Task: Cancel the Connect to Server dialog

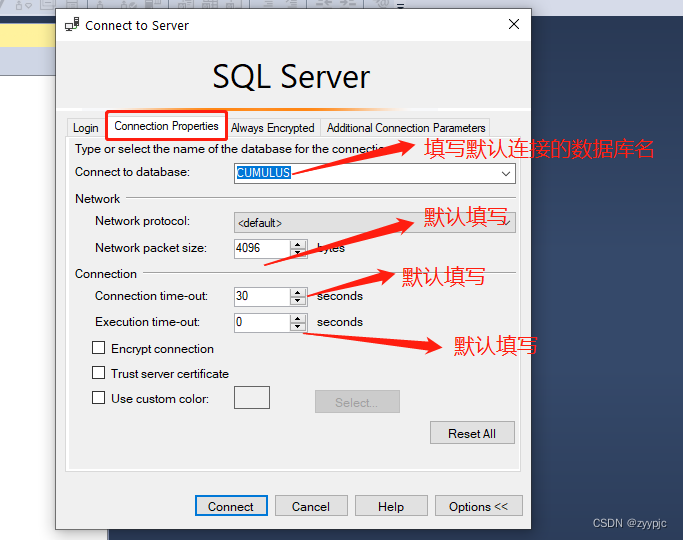Action: click(311, 506)
